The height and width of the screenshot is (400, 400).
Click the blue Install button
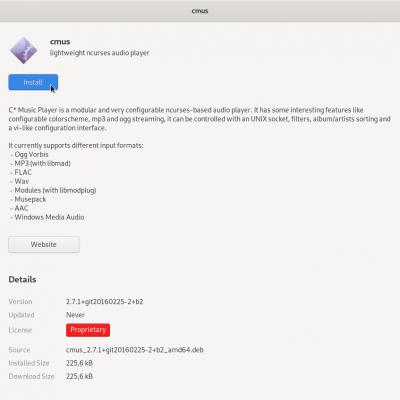(x=33, y=82)
